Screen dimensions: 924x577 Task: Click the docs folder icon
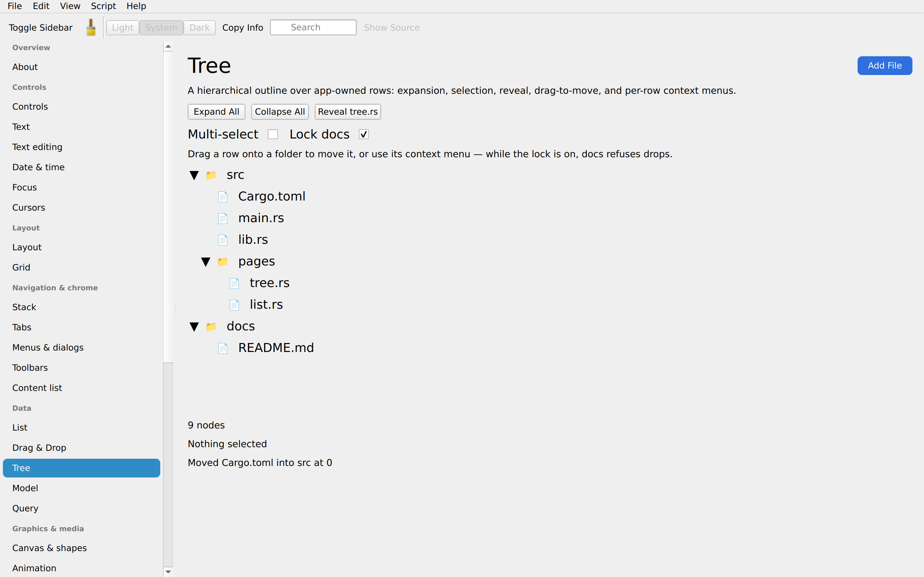[x=211, y=327]
